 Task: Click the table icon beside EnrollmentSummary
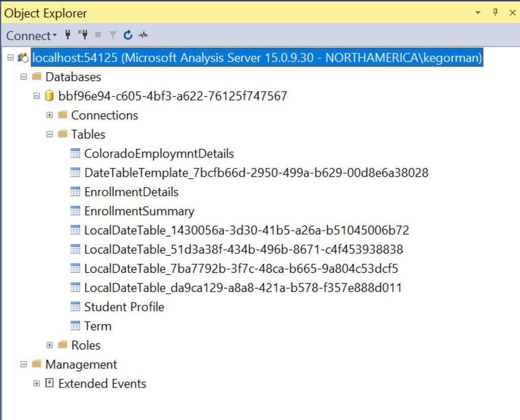[x=75, y=210]
